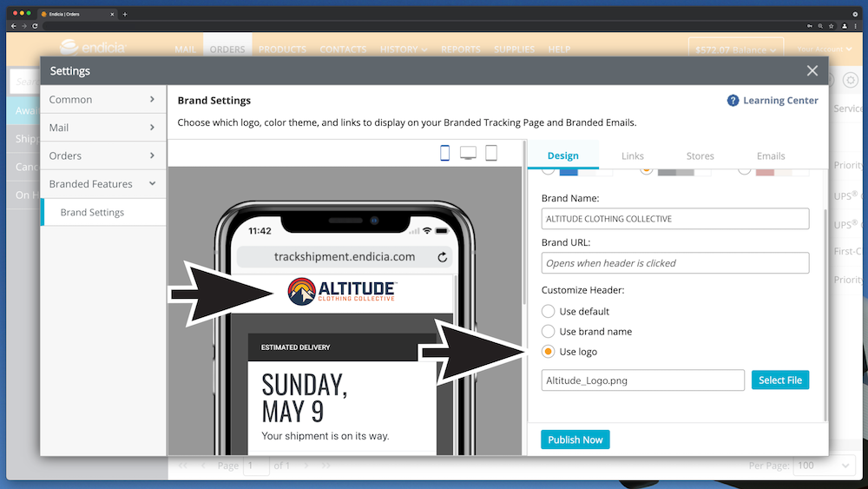Image resolution: width=868 pixels, height=489 pixels.
Task: Select the Use default radio button
Action: tap(548, 311)
